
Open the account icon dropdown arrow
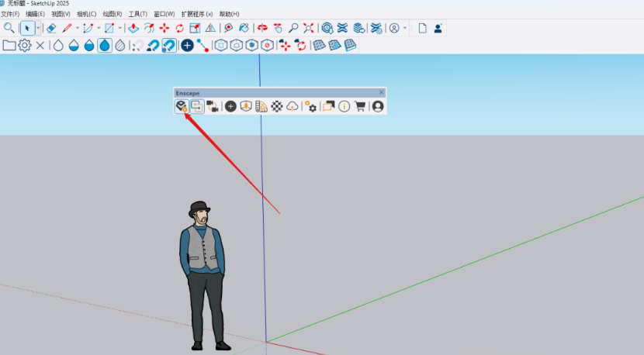point(405,28)
